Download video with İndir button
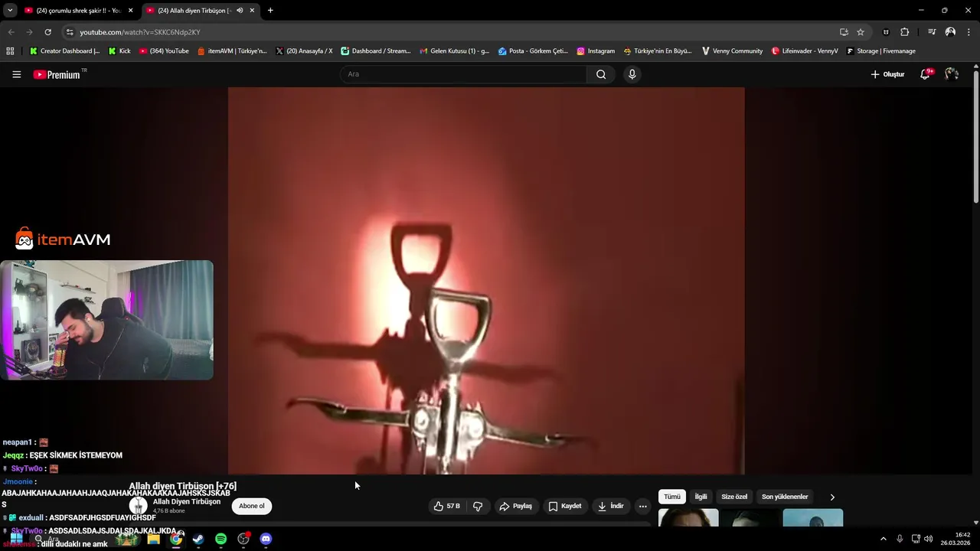The height and width of the screenshot is (551, 980). (x=611, y=506)
